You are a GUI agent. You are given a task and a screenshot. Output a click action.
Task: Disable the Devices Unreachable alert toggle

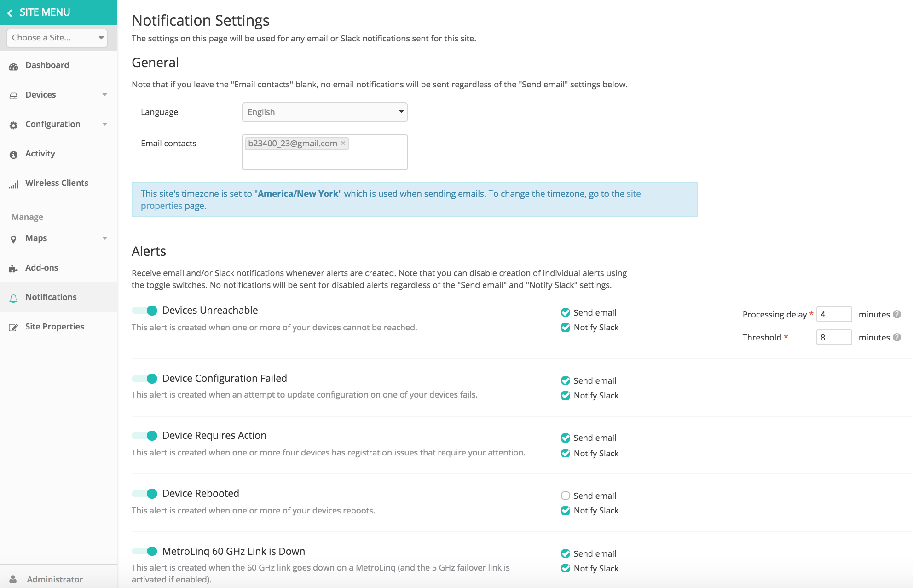pyautogui.click(x=145, y=311)
